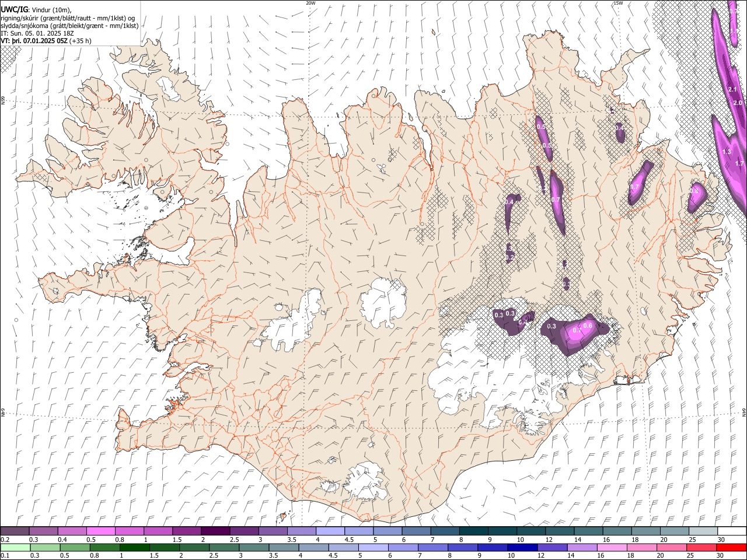Pick the violet 12–14 rain scale swatch
Screen dimensions: 747x560
[551, 547]
